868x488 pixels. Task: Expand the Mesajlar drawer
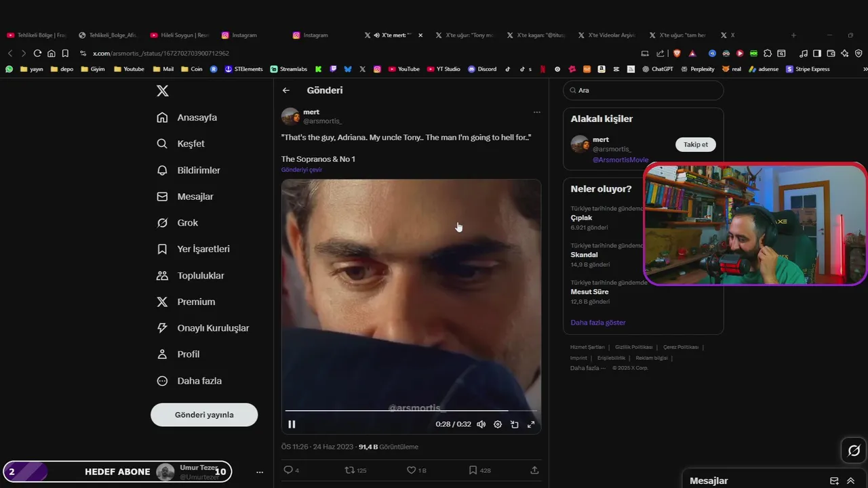pyautogui.click(x=850, y=481)
